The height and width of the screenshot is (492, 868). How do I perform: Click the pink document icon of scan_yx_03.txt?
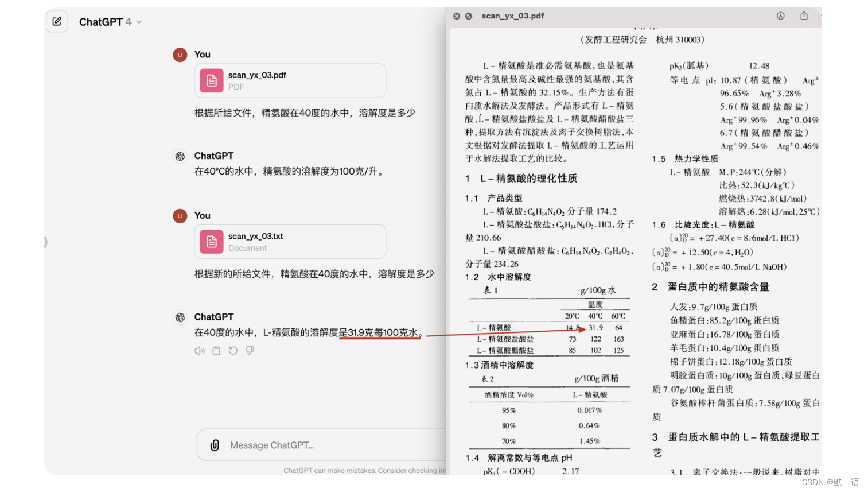(x=212, y=242)
